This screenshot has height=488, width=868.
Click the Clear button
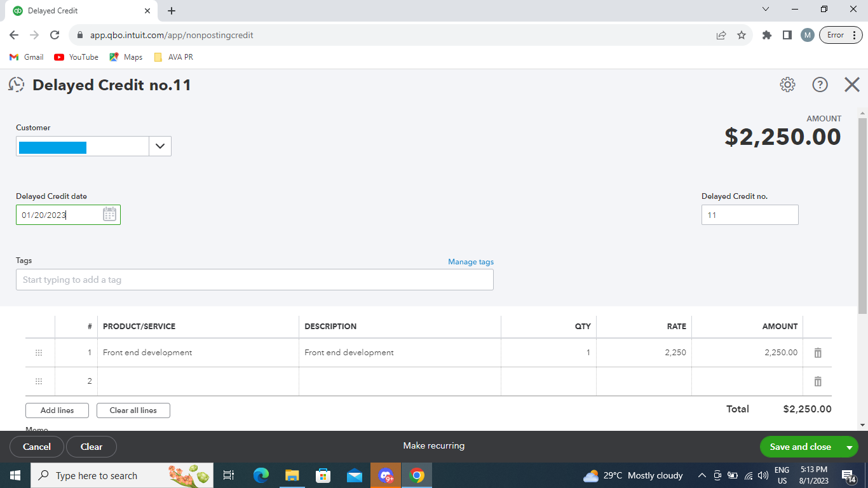point(92,447)
